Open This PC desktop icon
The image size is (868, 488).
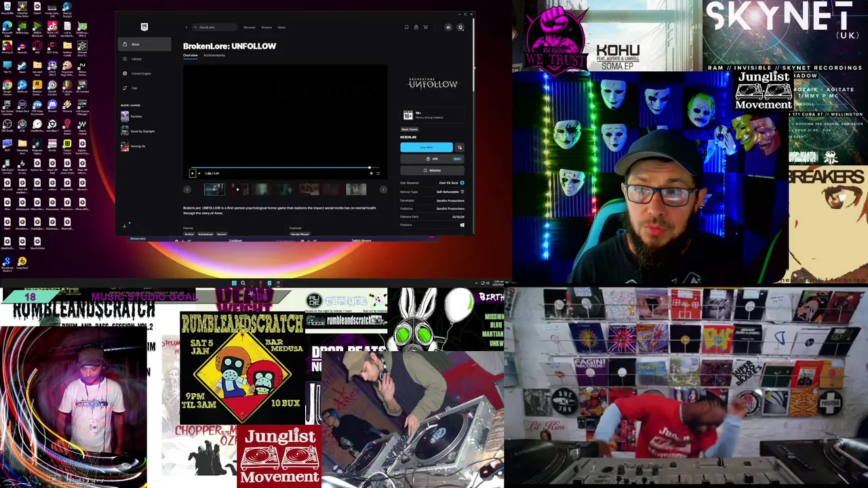tap(7, 67)
